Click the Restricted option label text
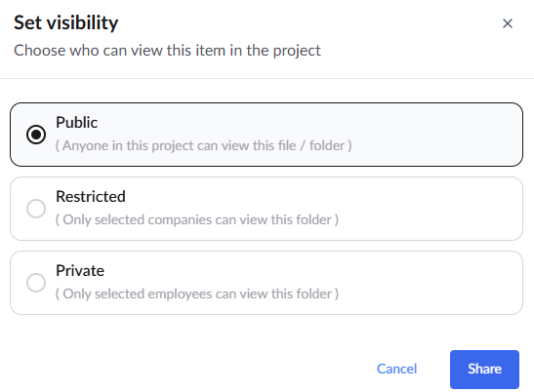 tap(91, 197)
